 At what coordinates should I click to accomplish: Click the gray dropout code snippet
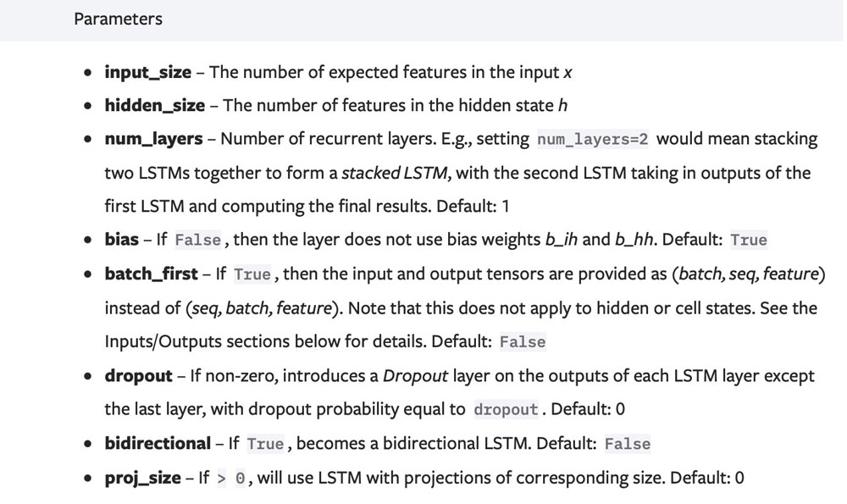[506, 410]
